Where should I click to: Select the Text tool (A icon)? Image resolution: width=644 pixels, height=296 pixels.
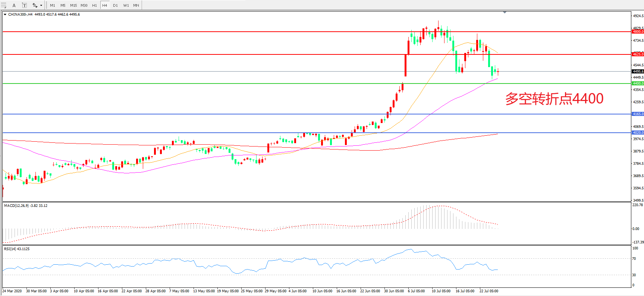tap(14, 5)
